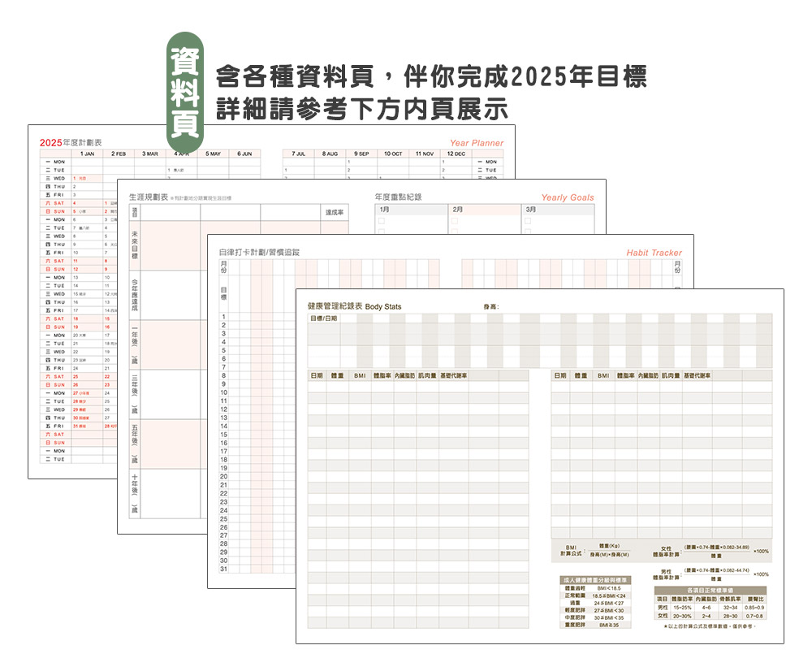Select the 1月 month header
The width and height of the screenshot is (812, 667).
[412, 210]
